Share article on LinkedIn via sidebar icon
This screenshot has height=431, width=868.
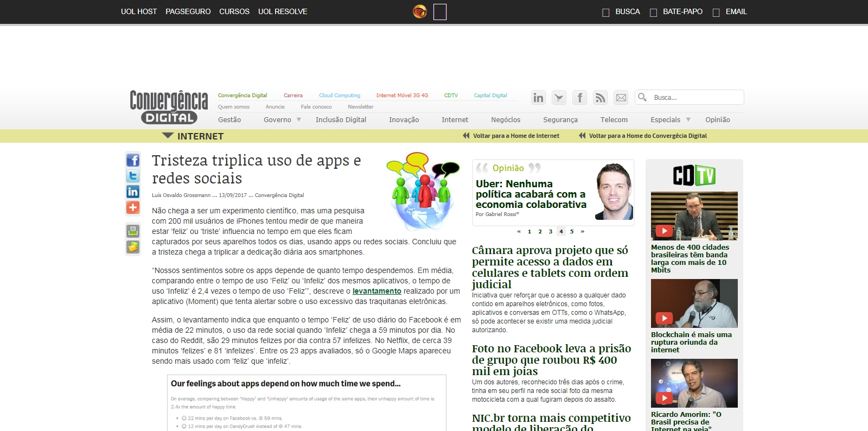pyautogui.click(x=133, y=192)
